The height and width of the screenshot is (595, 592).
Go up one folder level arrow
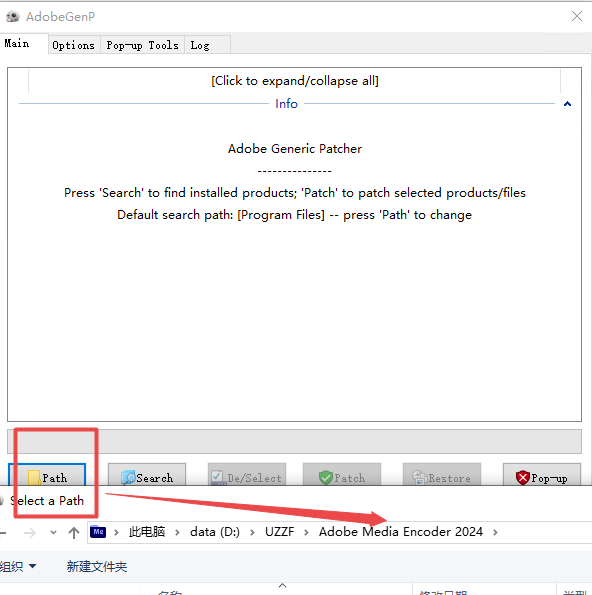(x=74, y=532)
